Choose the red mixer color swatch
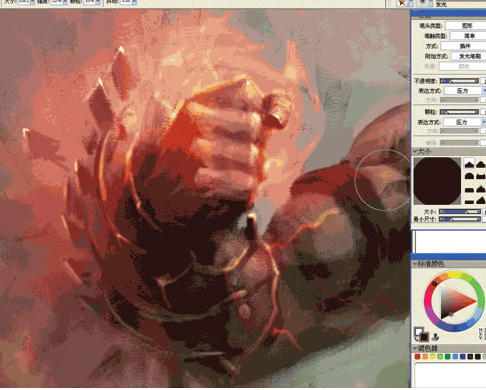This screenshot has width=486, height=390. (417, 357)
